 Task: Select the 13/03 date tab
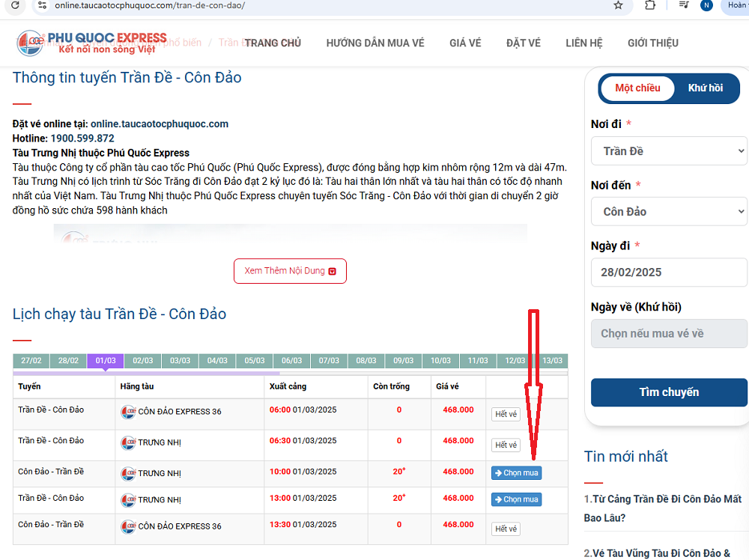553,360
